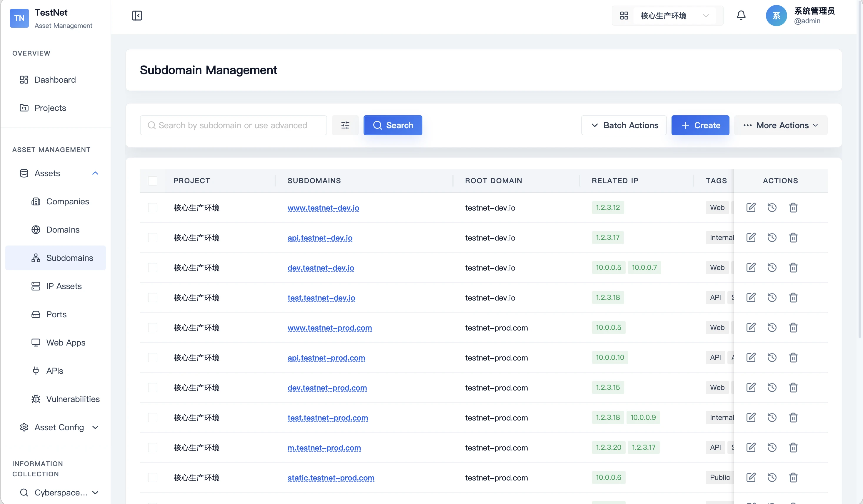863x504 pixels.
Task: Delete the api.testnet-prod.com subdomain
Action: [x=793, y=358]
